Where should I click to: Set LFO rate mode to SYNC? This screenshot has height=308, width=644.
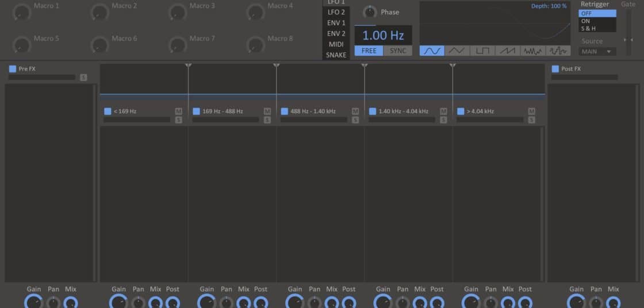[x=398, y=51]
